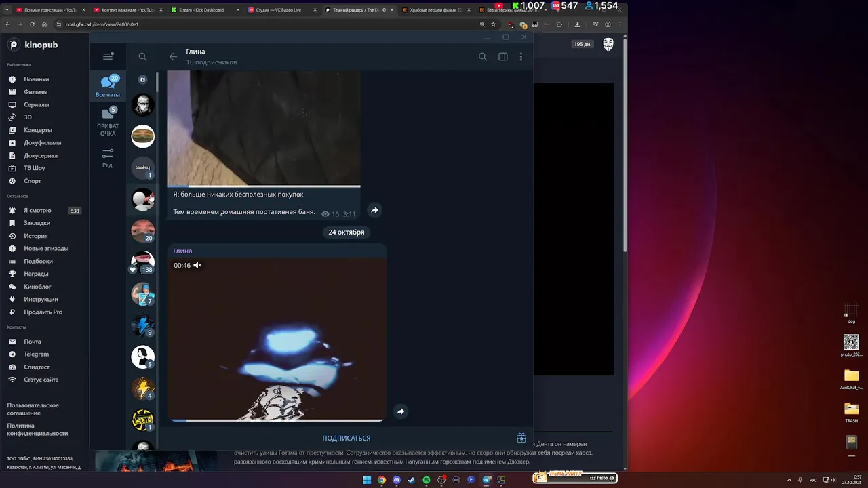Open Инструкции in kinopub

point(41,300)
